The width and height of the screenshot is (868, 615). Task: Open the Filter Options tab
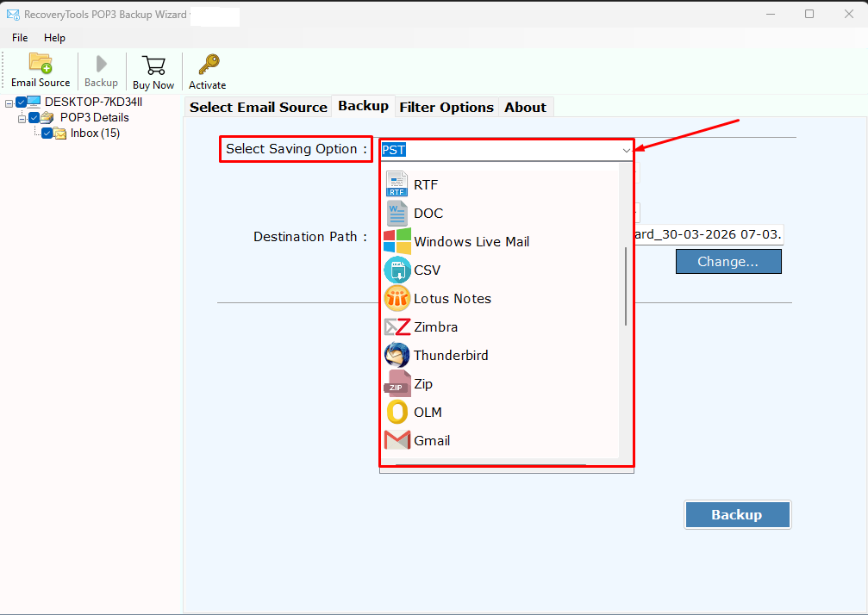[446, 108]
